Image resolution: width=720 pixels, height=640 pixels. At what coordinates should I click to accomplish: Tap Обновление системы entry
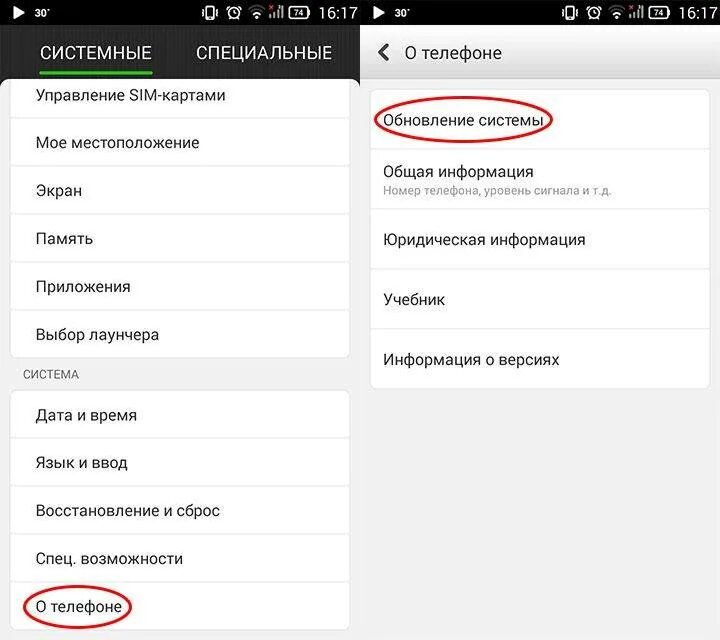click(540, 120)
